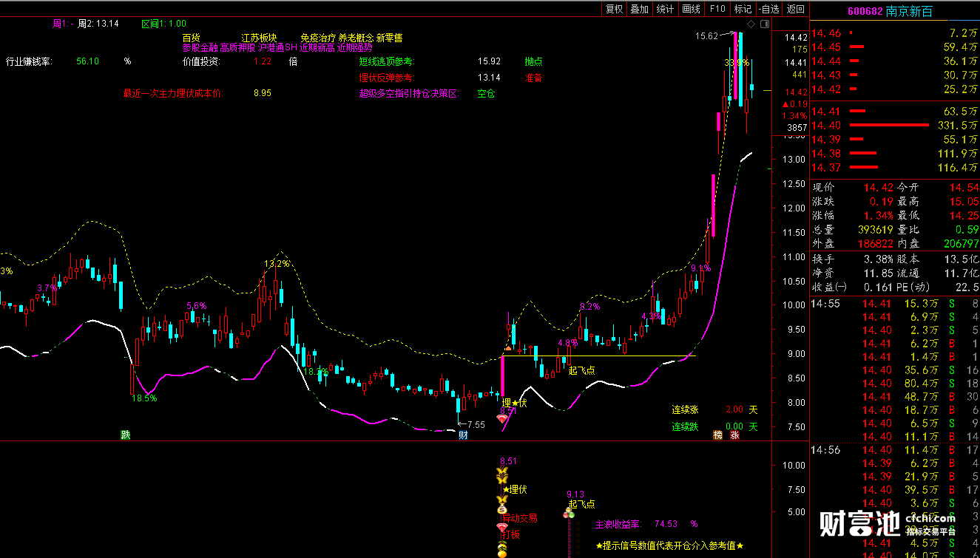
Task: Click the bid price 14.37 order row
Action: (895, 168)
